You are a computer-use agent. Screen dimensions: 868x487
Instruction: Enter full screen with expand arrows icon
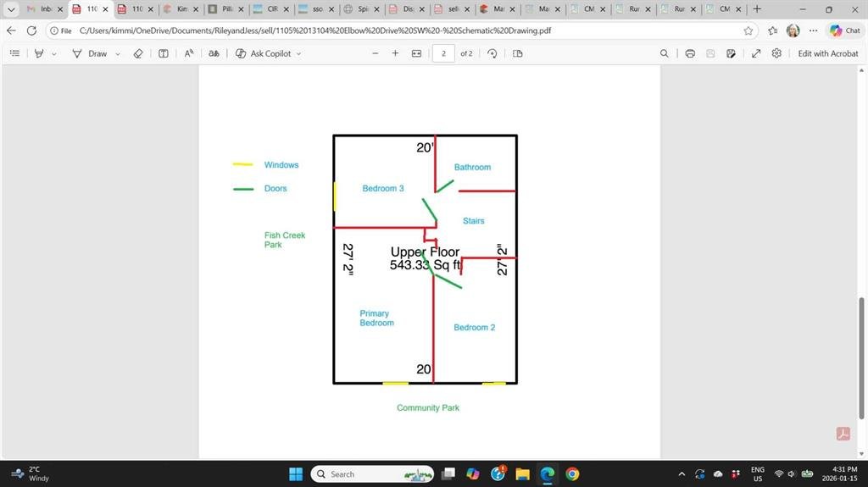tap(756, 53)
